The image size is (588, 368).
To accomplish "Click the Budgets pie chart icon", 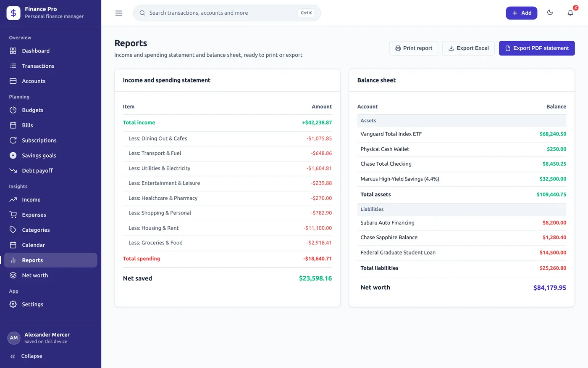I will pyautogui.click(x=13, y=110).
